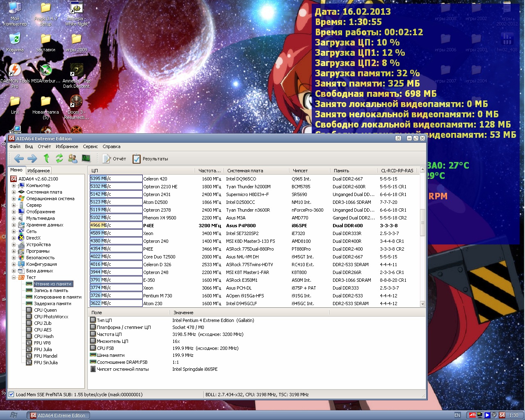Select the Программы tree item

click(38, 251)
